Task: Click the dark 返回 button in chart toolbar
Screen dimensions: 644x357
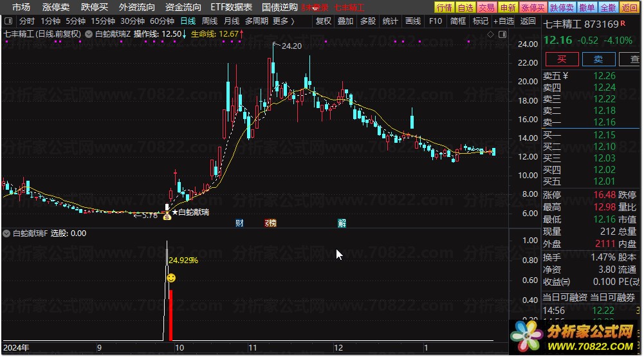Action: click(x=528, y=21)
